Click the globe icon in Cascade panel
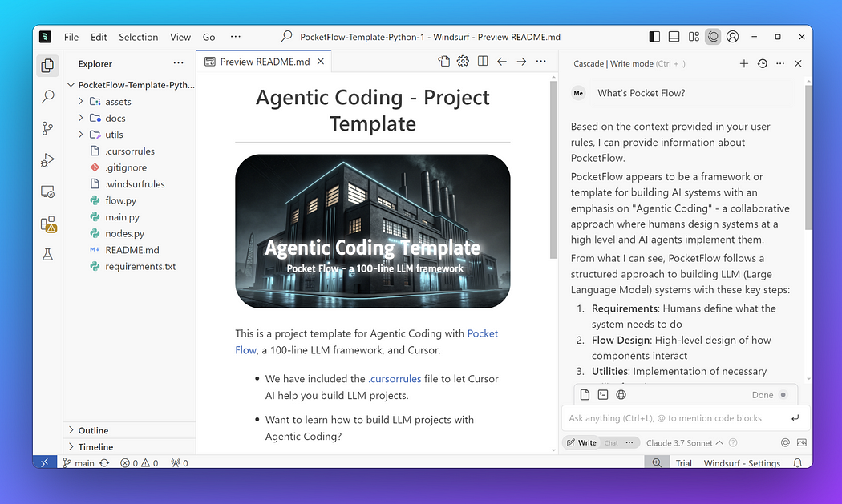Viewport: 842px width, 504px height. 620,394
